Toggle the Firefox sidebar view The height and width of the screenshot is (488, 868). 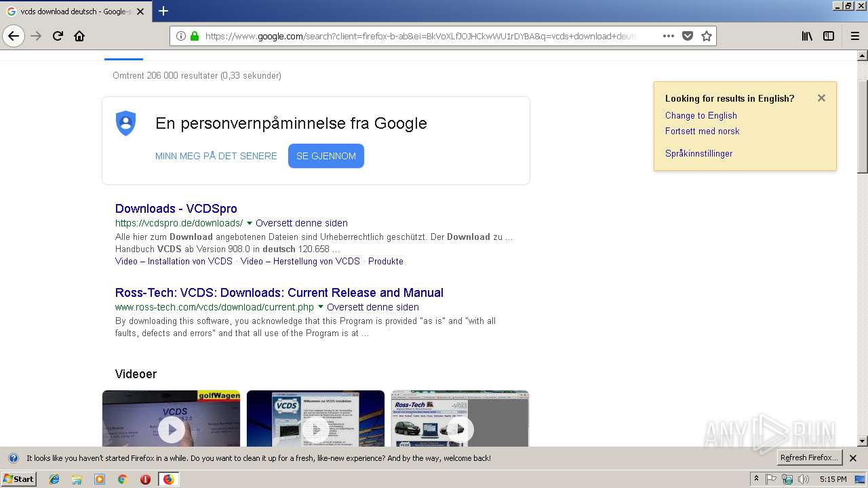829,36
